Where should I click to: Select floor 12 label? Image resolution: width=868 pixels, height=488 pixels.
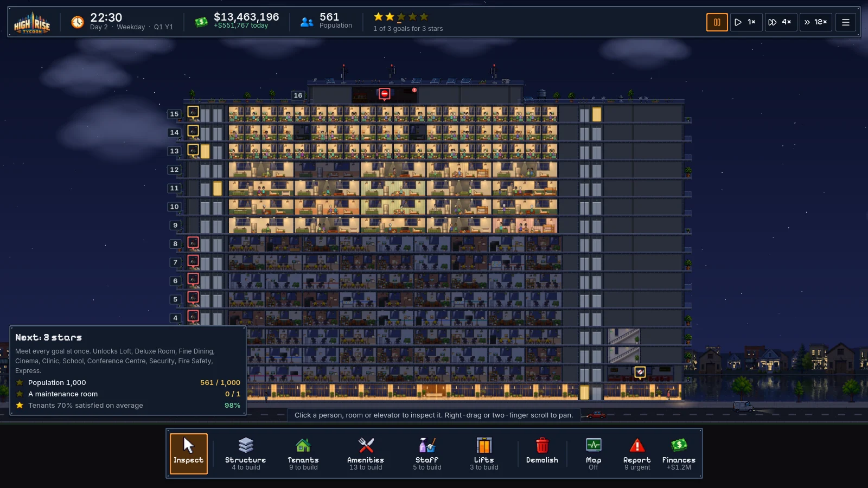(x=174, y=170)
